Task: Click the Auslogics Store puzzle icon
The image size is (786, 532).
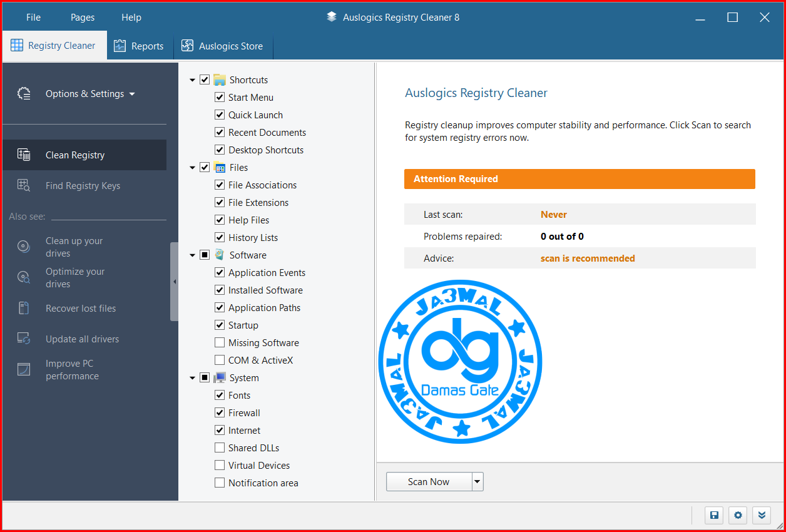Action: coord(187,46)
